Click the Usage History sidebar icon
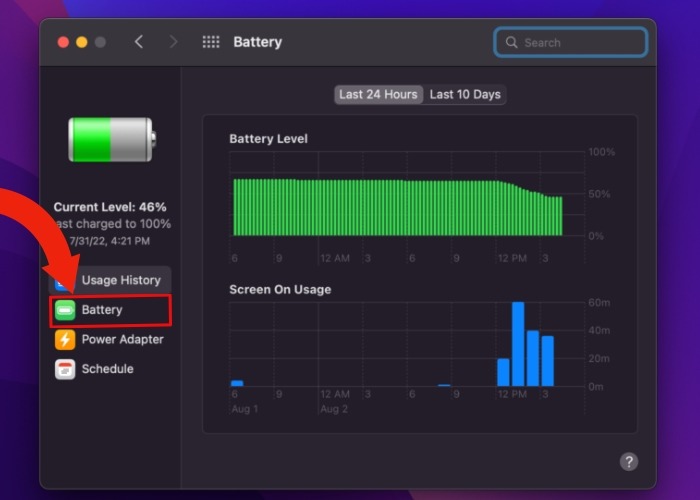Image resolution: width=700 pixels, height=500 pixels. click(x=62, y=281)
